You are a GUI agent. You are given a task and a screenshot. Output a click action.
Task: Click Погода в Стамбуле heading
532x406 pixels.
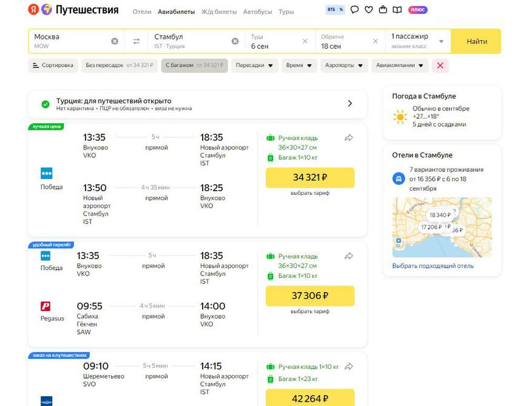(424, 96)
